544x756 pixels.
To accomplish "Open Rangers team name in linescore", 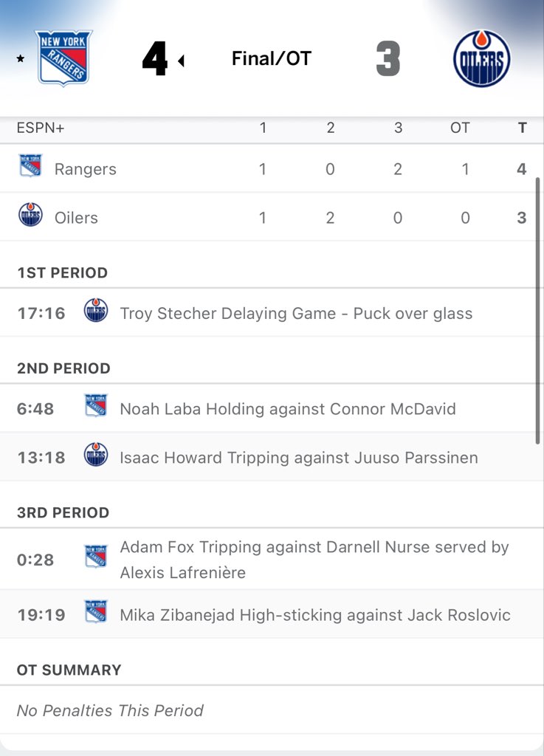I will click(x=85, y=169).
